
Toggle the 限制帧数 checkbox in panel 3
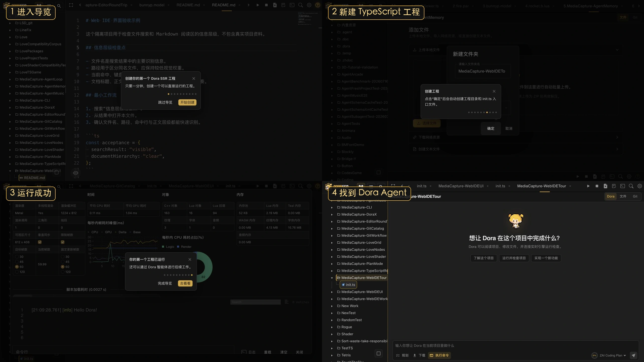pyautogui.click(x=63, y=242)
